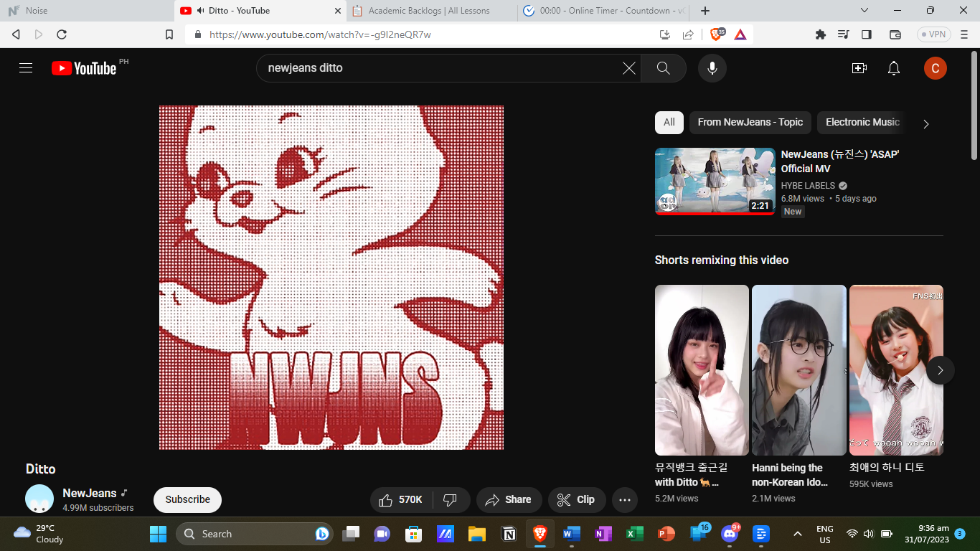Image resolution: width=980 pixels, height=551 pixels.
Task: Create a Clip from the video
Action: [x=577, y=500]
